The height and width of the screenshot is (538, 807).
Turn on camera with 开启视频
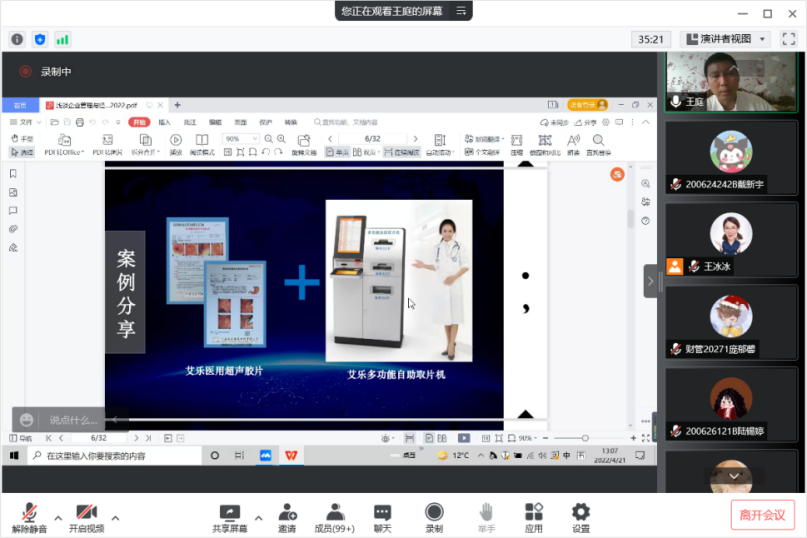pyautogui.click(x=86, y=517)
